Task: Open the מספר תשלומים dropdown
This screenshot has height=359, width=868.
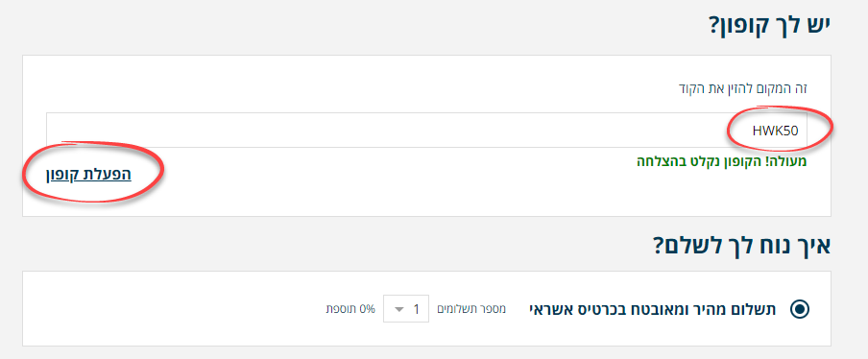Action: [406, 309]
